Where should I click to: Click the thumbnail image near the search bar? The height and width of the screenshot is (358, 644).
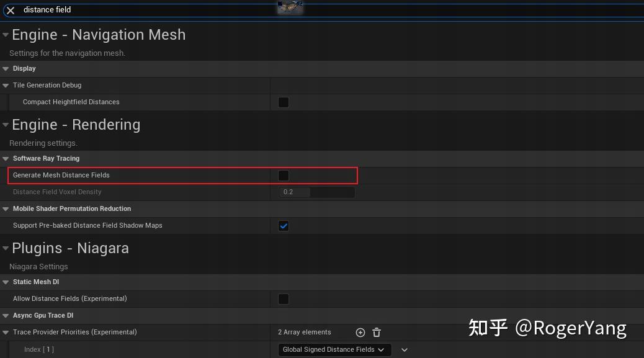[290, 8]
